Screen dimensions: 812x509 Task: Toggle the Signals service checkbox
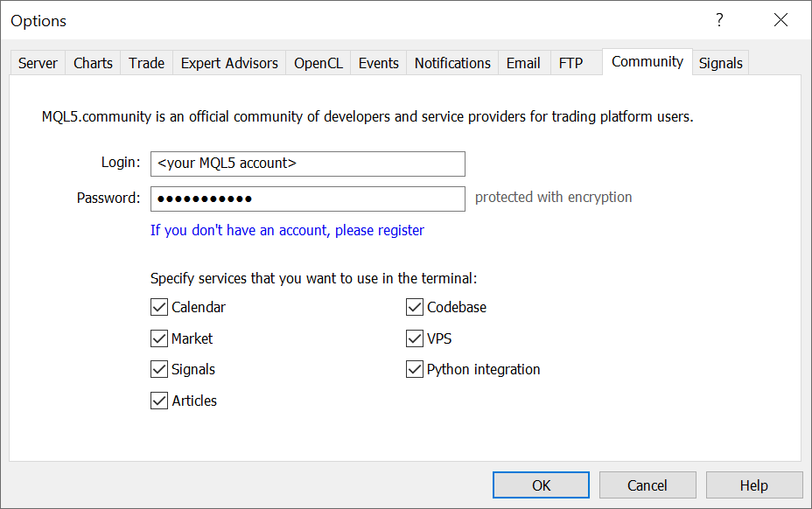[158, 369]
